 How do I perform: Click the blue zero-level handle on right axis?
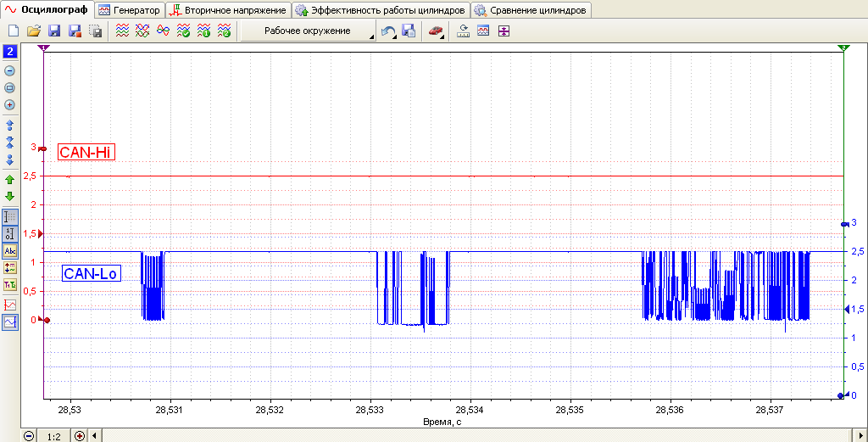tap(842, 395)
